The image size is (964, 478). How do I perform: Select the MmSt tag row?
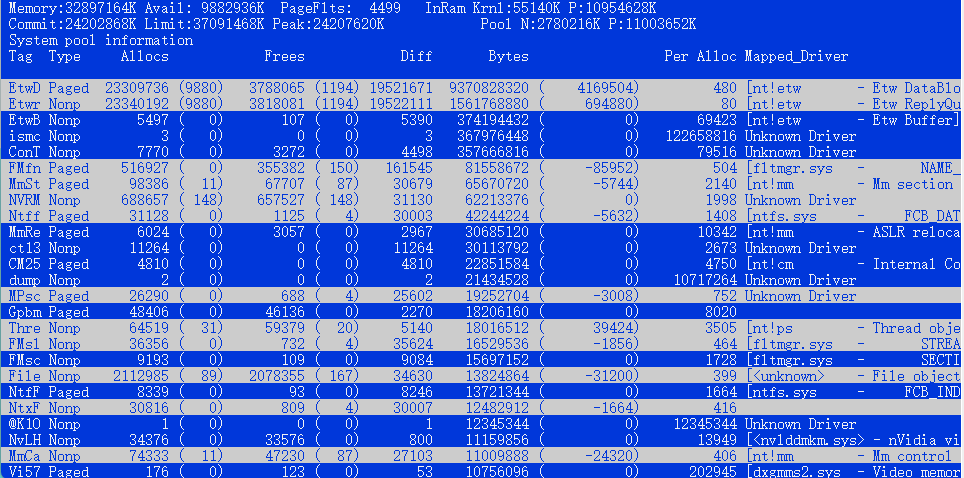pos(482,184)
